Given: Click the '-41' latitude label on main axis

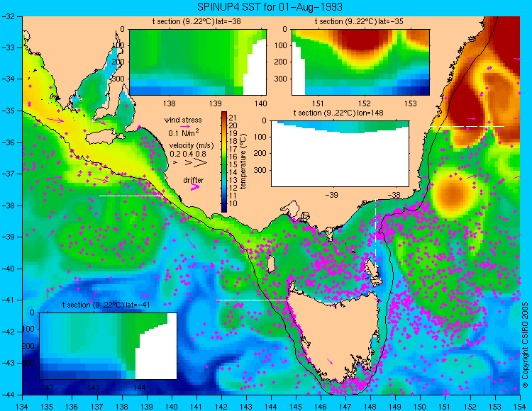Looking at the screenshot, I should tap(7, 300).
